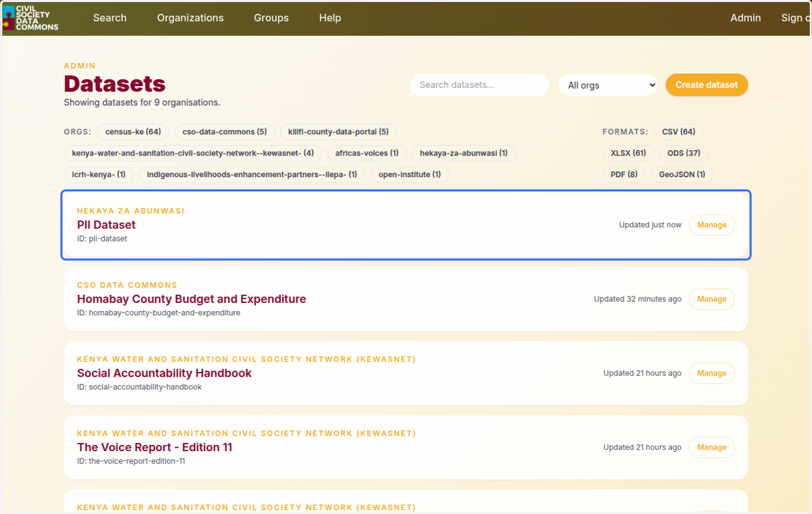Filter by census-ke (64) org chip
Viewport: 812px width, 514px height.
click(x=133, y=132)
